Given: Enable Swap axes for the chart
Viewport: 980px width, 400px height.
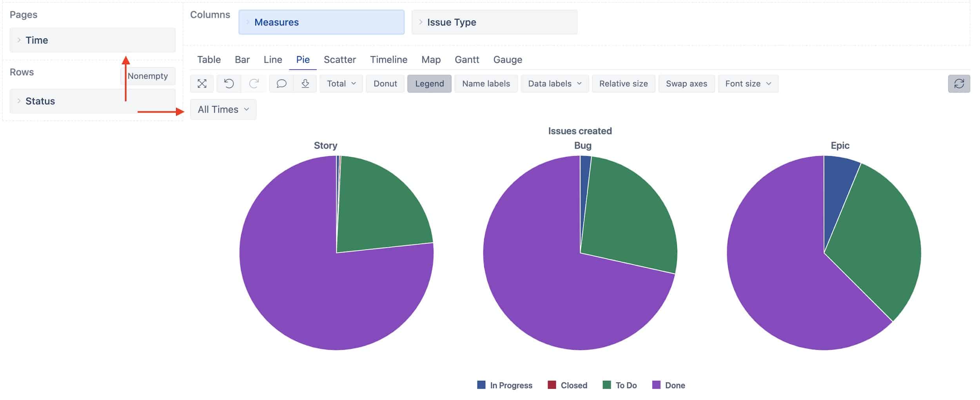Looking at the screenshot, I should click(x=686, y=83).
